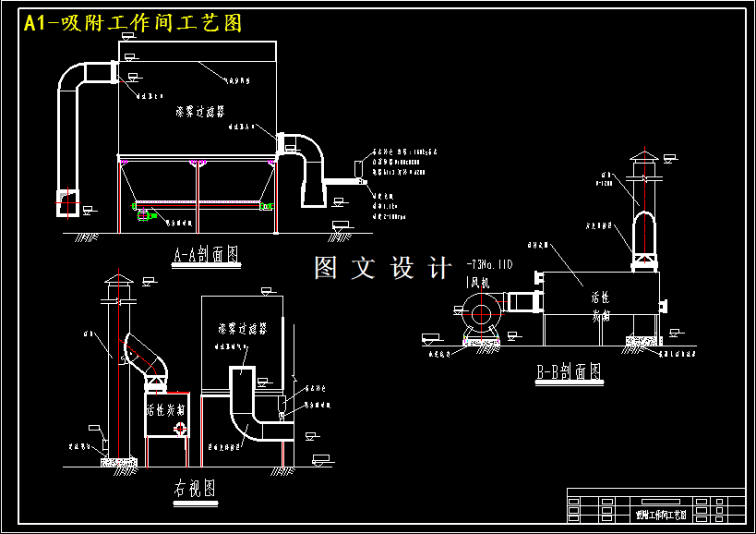The height and width of the screenshot is (534, 756).
Task: Click "漆雾过滤器" text in the right view
Action: [x=243, y=329]
